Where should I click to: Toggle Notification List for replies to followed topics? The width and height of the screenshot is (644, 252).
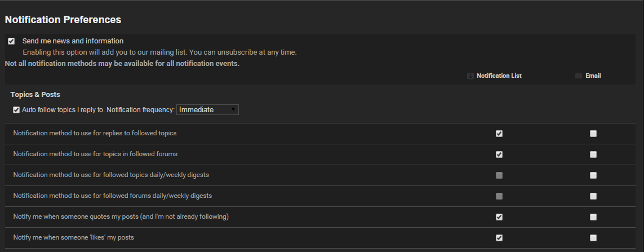(x=499, y=134)
